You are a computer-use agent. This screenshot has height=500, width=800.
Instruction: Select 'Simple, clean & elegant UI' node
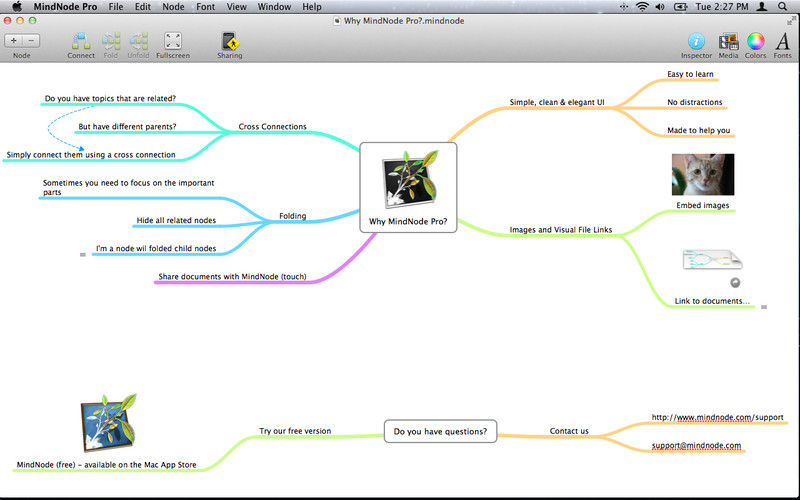point(557,102)
